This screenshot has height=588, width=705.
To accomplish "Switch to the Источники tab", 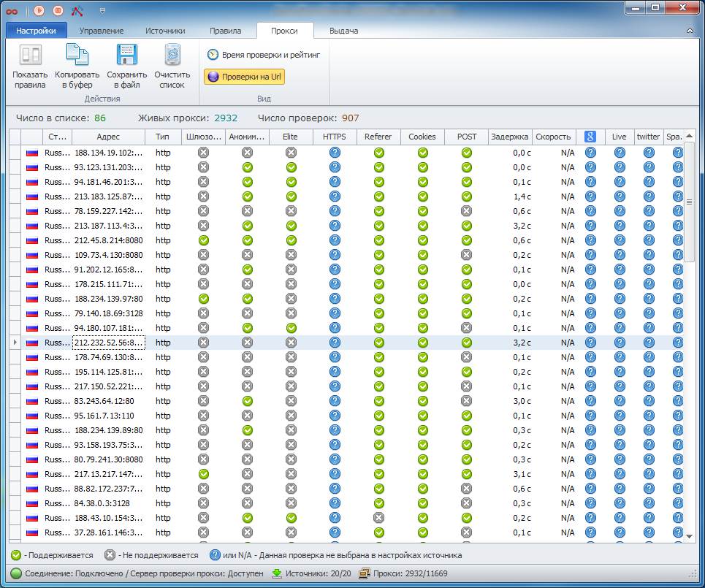I will tap(164, 31).
